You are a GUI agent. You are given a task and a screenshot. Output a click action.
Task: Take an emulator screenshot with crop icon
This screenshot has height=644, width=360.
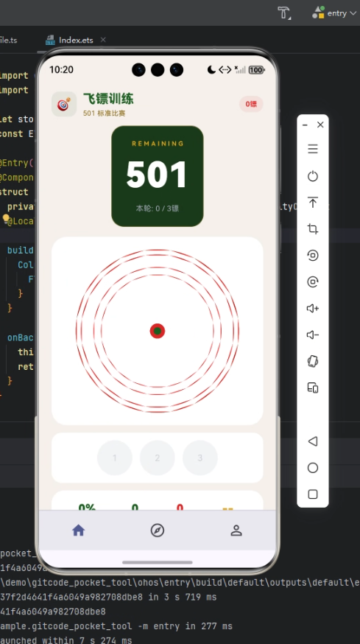313,228
